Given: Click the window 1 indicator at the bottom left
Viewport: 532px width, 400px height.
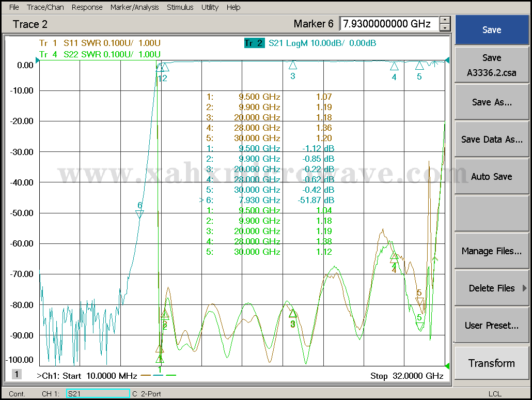Looking at the screenshot, I should 17,374.
